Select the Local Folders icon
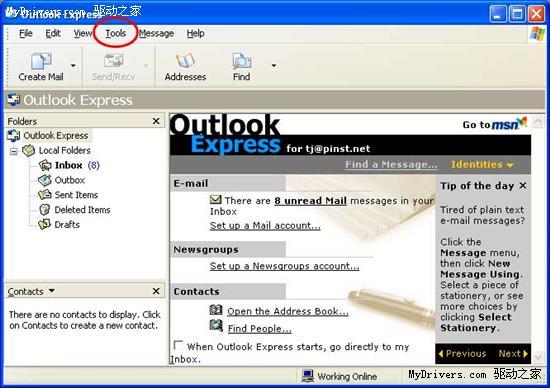 click(x=28, y=150)
